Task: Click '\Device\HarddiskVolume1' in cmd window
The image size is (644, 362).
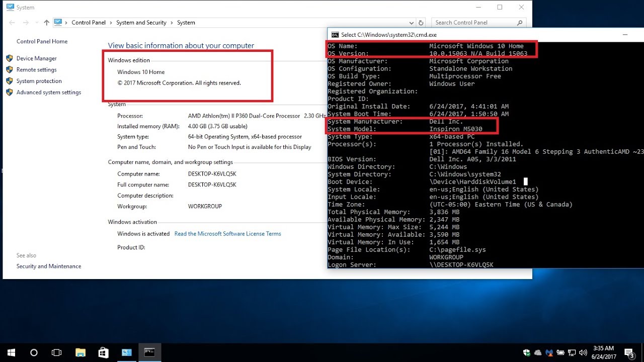Action: pyautogui.click(x=472, y=182)
